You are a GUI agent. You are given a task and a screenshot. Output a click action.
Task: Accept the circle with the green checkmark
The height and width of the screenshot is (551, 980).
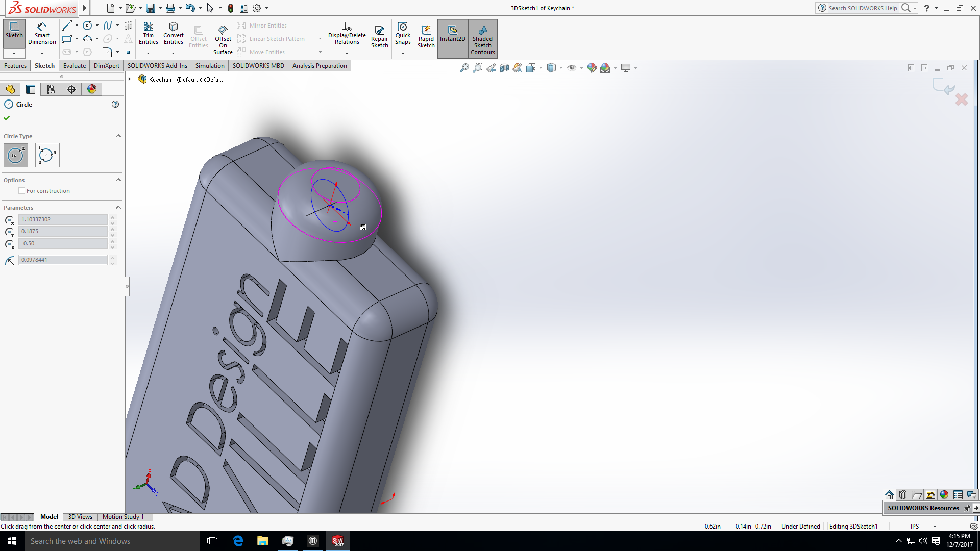pyautogui.click(x=7, y=118)
